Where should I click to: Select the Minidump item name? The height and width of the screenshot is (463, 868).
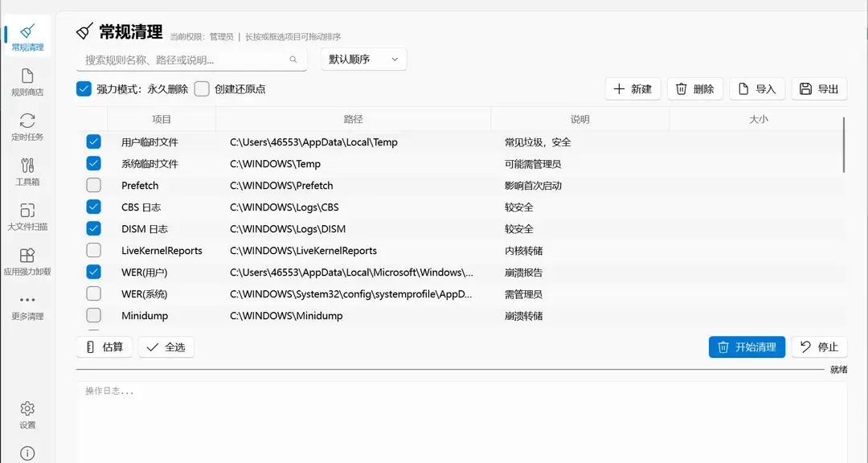click(145, 316)
